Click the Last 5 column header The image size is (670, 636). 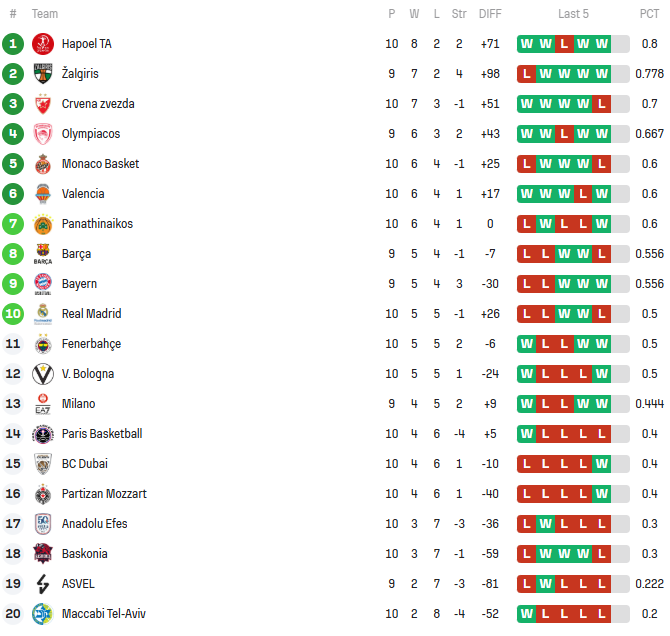coord(573,14)
